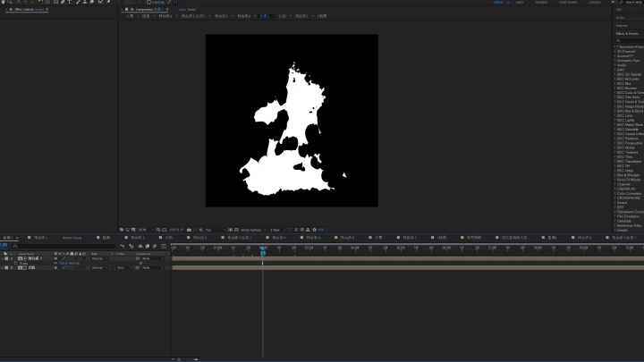Switch to the Standard workspace
The width and height of the screenshot is (644, 362).
[x=541, y=2]
